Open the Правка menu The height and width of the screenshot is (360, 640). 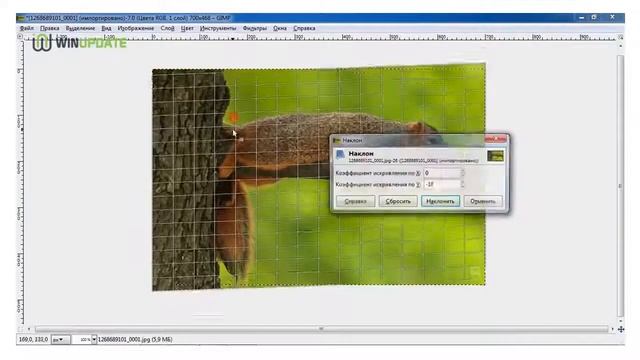click(49, 28)
